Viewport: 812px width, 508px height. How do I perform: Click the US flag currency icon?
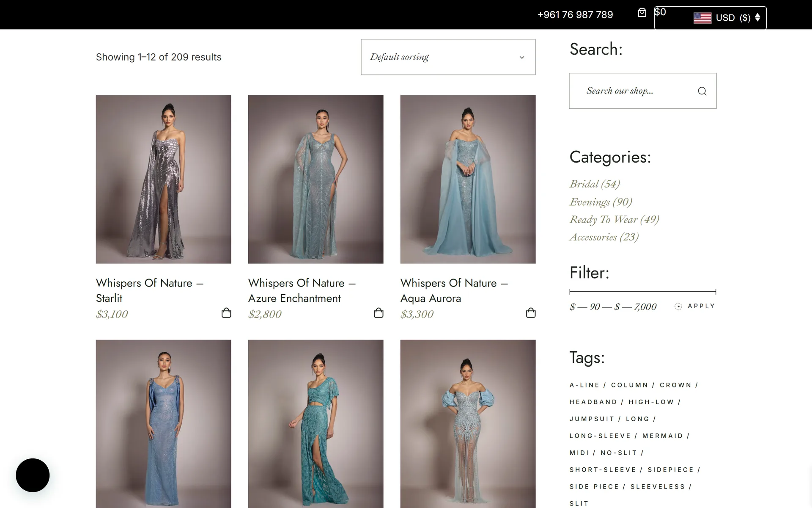702,18
